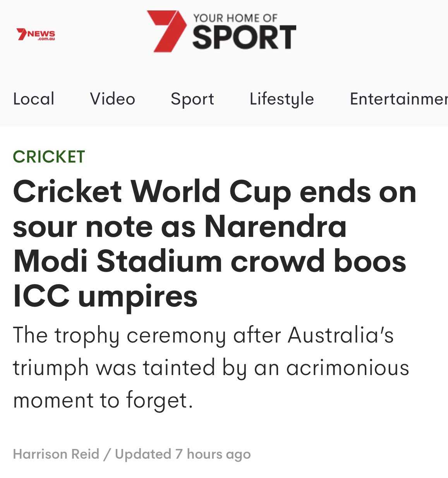The height and width of the screenshot is (478, 448).
Task: Click 'ICC umpires' in the headline
Action: point(105,296)
